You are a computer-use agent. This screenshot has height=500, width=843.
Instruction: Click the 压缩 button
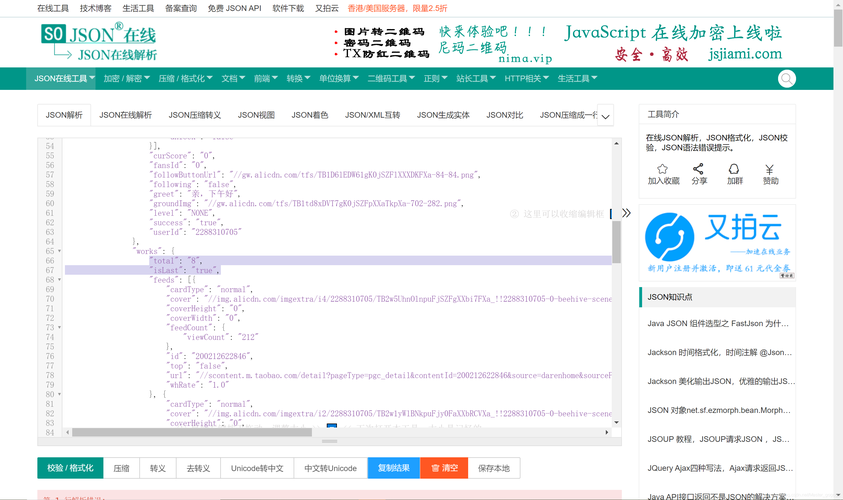(122, 468)
